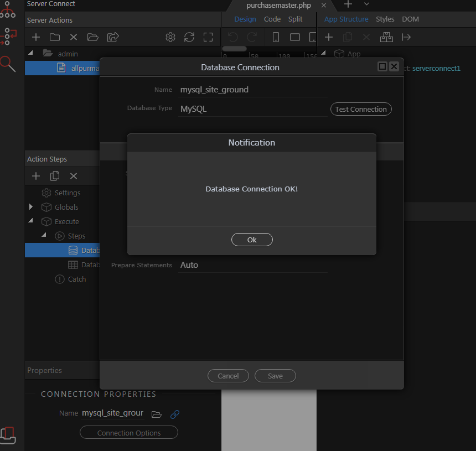Screen dimensions: 476x451
Task: Click the connection Name input field in dialog
Action: point(252,90)
